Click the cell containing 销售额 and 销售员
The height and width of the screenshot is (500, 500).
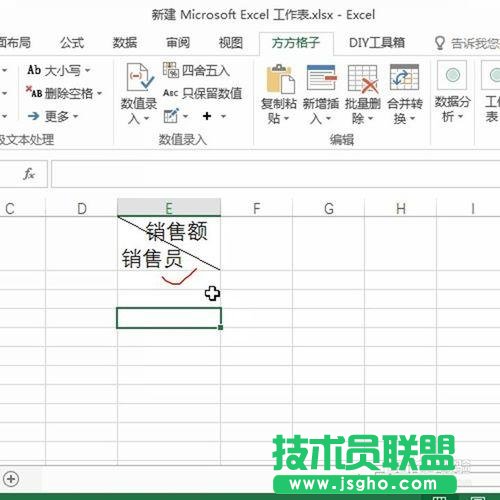(x=169, y=244)
